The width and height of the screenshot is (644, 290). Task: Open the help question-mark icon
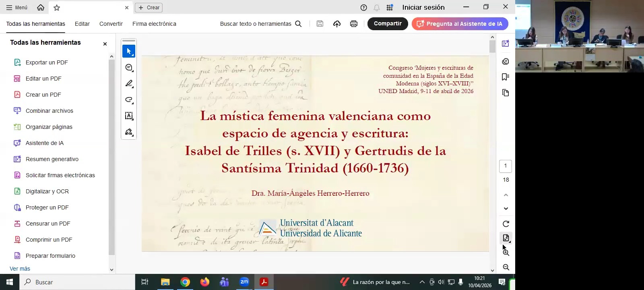coord(363,7)
